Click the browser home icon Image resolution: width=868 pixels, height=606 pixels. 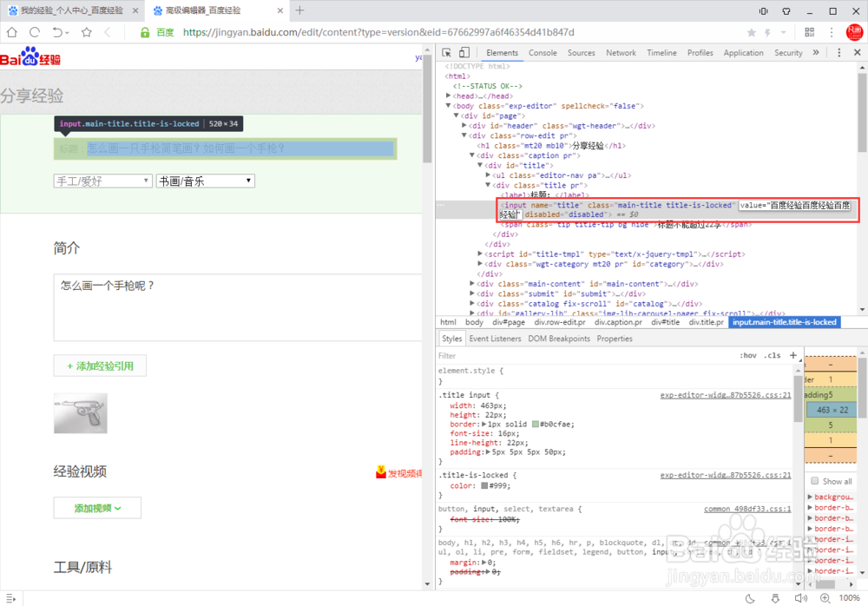pos(11,32)
